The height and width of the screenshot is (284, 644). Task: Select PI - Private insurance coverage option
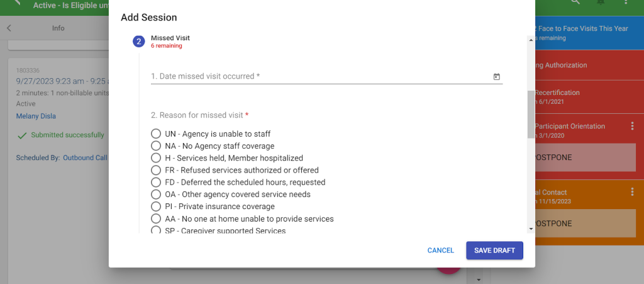pyautogui.click(x=156, y=207)
